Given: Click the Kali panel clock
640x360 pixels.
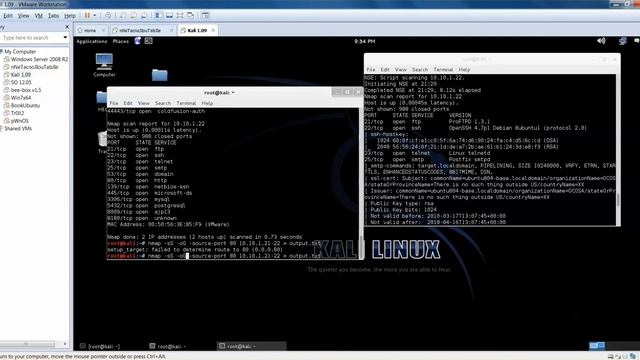Looking at the screenshot, I should [x=364, y=41].
